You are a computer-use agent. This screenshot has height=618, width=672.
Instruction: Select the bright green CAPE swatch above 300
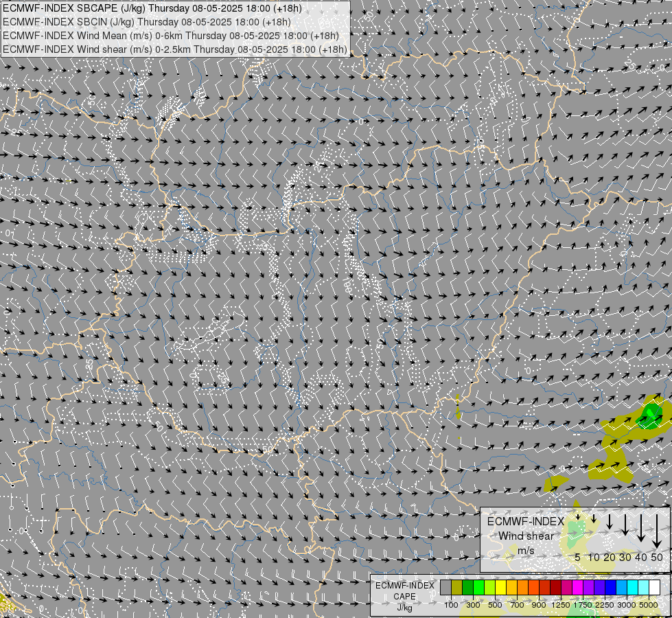[478, 588]
